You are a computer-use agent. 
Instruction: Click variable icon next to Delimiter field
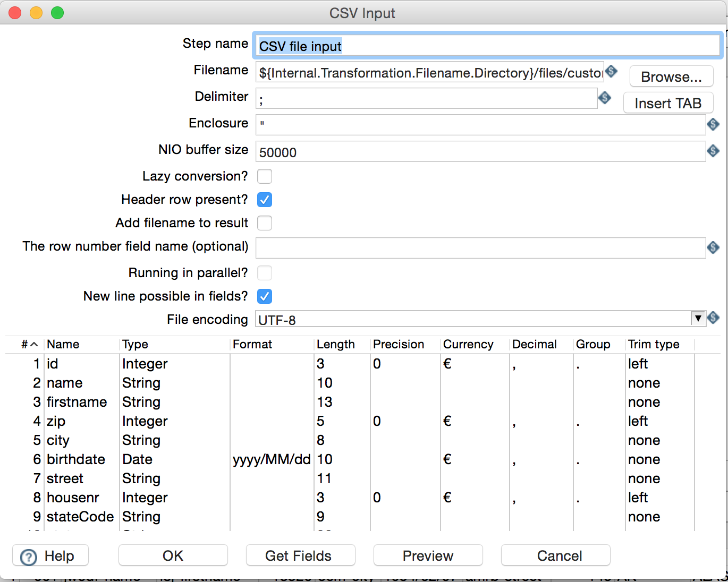click(605, 98)
